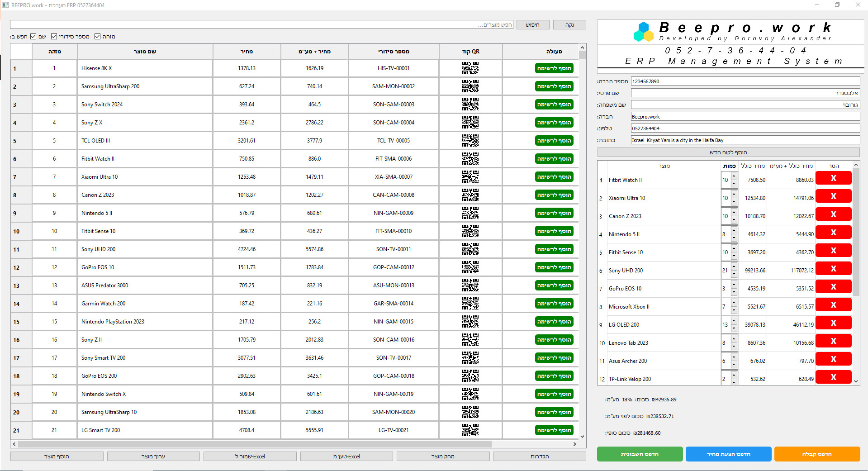Click the product table horizontal scrollbar
Viewport: 868px width, 471px height.
pyautogui.click(x=253, y=444)
